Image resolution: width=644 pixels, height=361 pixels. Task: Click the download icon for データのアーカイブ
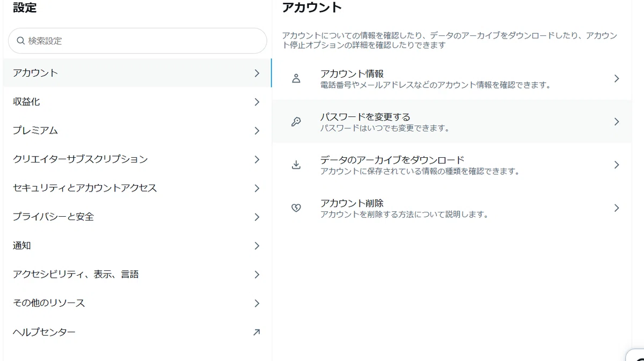coord(296,165)
